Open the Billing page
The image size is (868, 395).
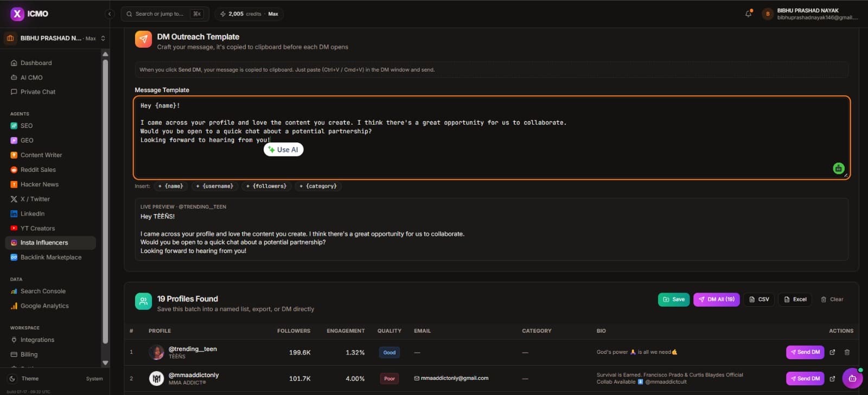click(29, 354)
